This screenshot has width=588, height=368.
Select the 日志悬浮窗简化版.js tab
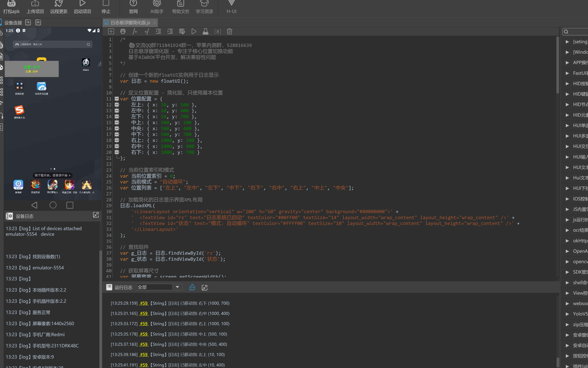tap(130, 23)
